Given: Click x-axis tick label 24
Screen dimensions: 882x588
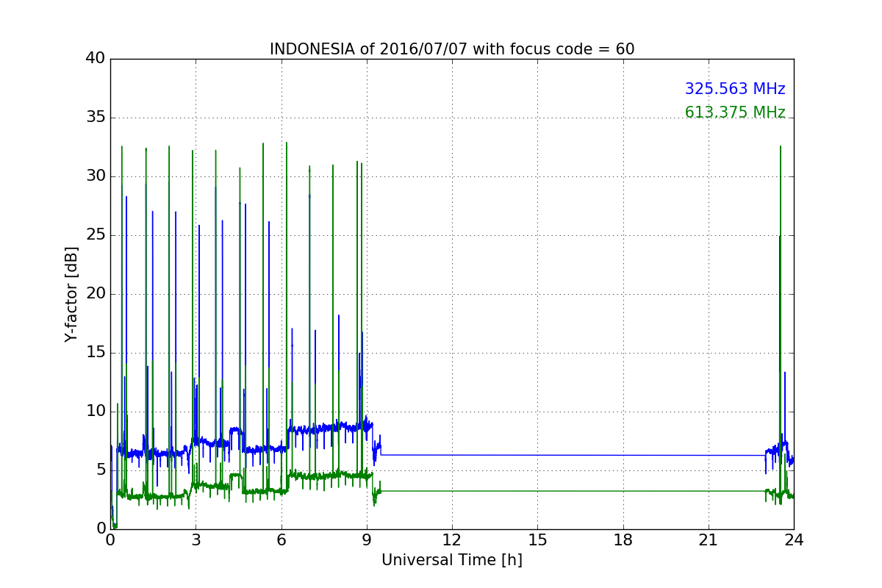Looking at the screenshot, I should [794, 539].
